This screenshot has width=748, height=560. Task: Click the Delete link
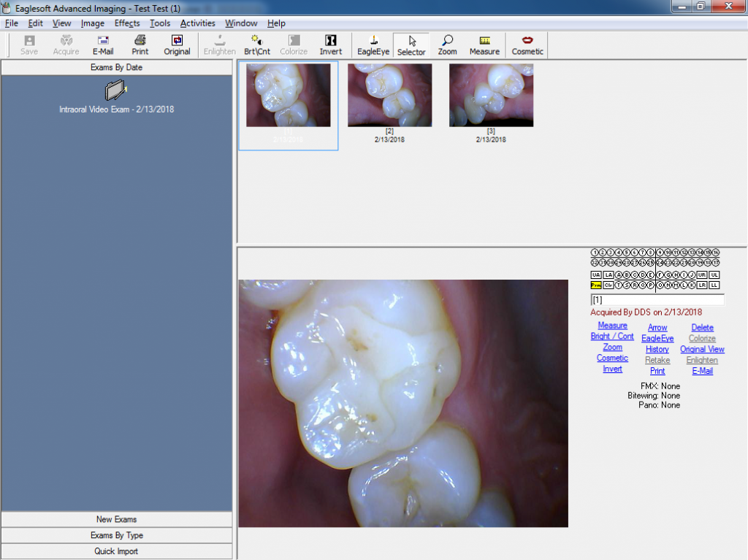point(702,328)
